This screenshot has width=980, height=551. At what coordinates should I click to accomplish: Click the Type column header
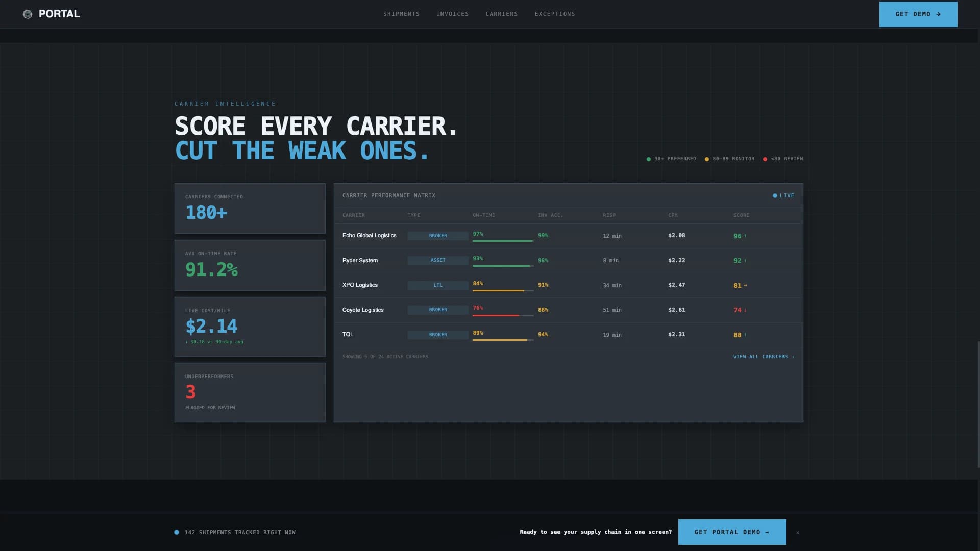click(413, 215)
